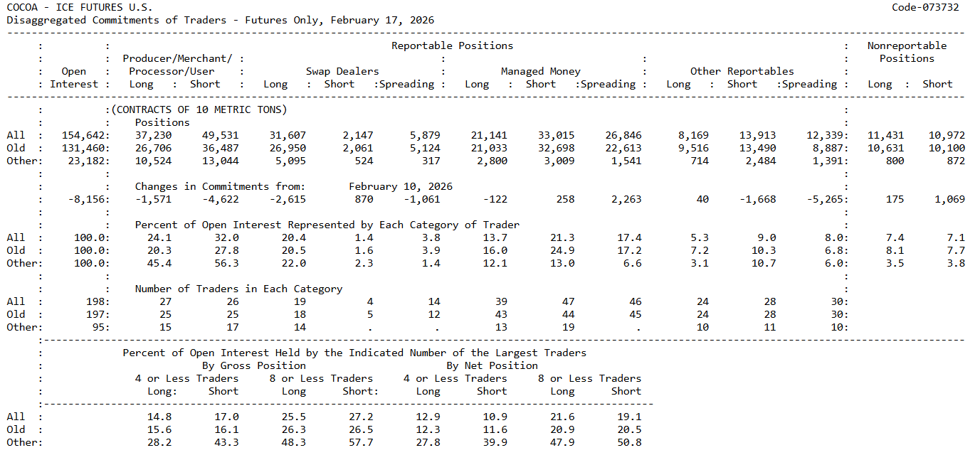Screen dimensions: 980x455
Task: Select the Open Interest column header
Action: pyautogui.click(x=74, y=77)
